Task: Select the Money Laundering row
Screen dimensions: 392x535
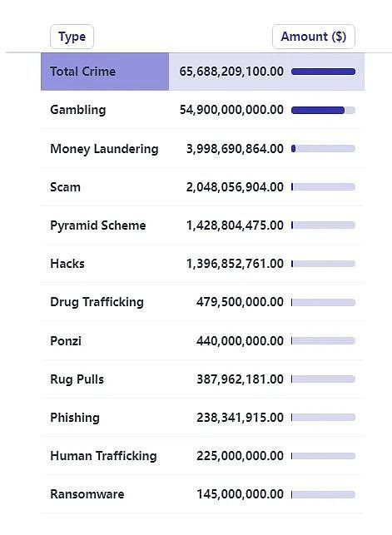Action: (202, 148)
